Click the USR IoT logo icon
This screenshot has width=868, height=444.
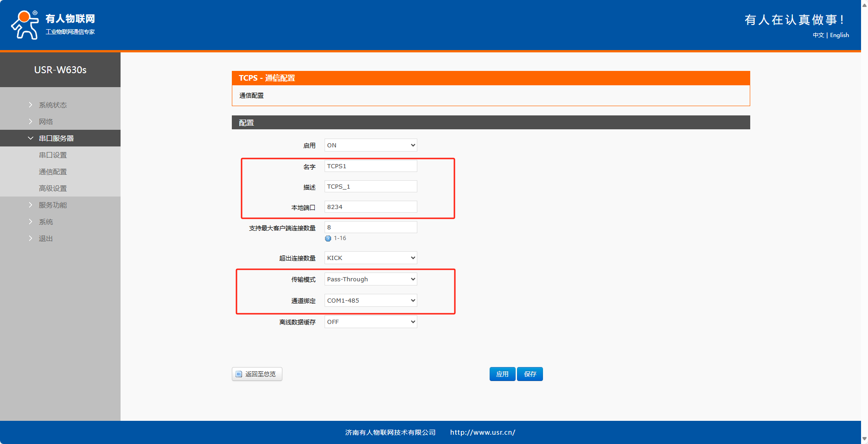(25, 25)
